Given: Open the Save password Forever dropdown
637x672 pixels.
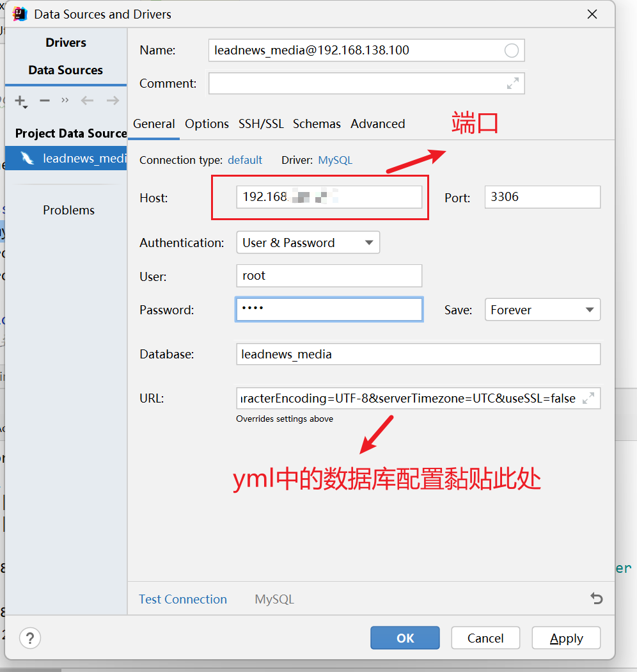Looking at the screenshot, I should [542, 309].
